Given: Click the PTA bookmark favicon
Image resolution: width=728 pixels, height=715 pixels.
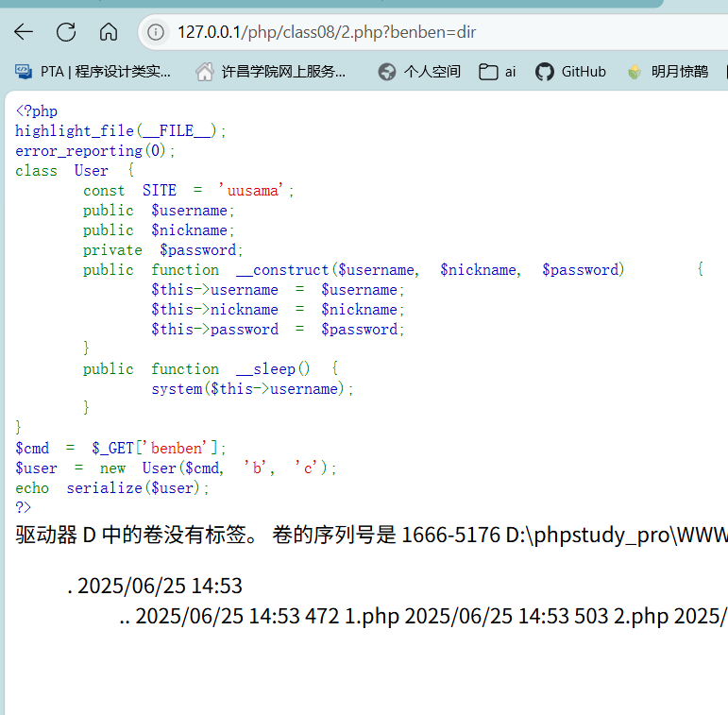Looking at the screenshot, I should coord(24,72).
